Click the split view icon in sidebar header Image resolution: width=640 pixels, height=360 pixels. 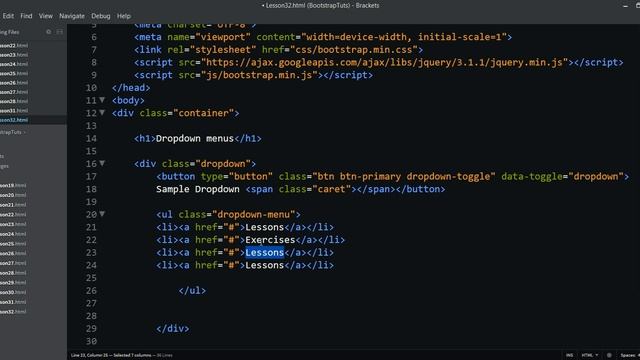(60, 31)
